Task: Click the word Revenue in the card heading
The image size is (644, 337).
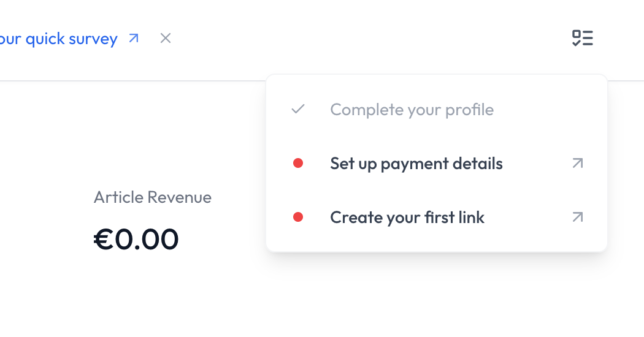Action: coord(180,197)
